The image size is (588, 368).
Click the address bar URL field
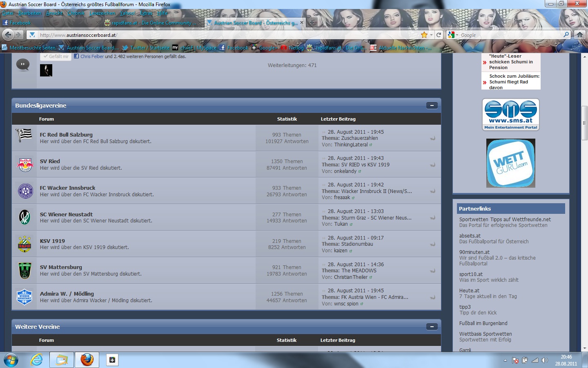tap(229, 35)
